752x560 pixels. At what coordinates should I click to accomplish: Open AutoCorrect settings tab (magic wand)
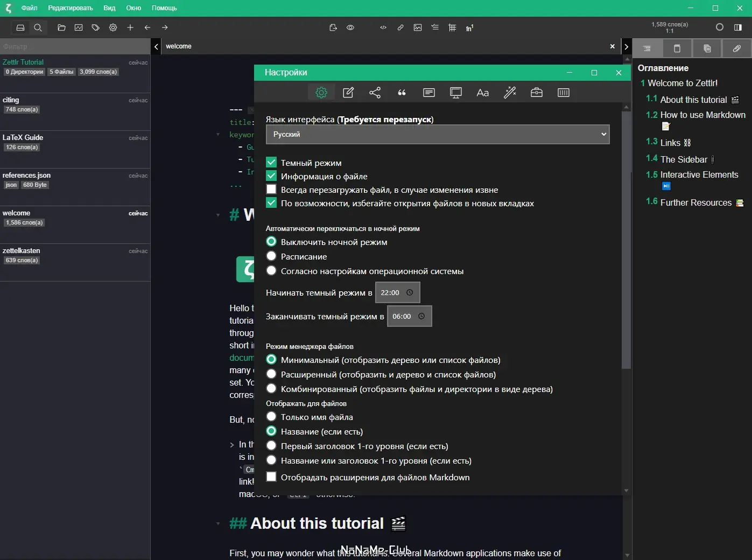510,93
